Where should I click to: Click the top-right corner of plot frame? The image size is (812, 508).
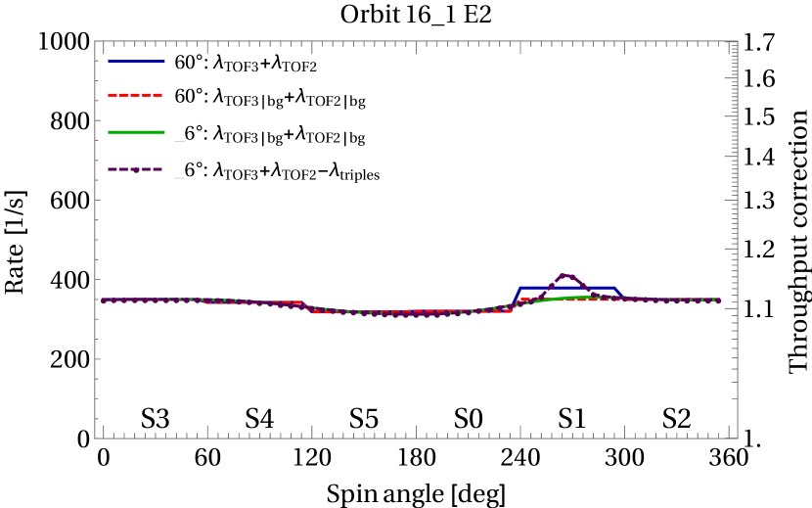pyautogui.click(x=737, y=41)
